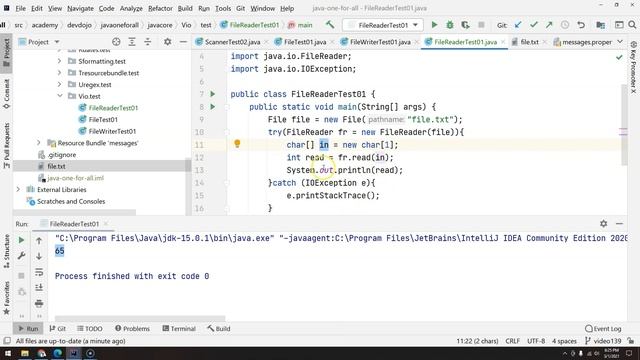This screenshot has width=640, height=360.
Task: Open the Build tool window
Action: click(x=219, y=329)
